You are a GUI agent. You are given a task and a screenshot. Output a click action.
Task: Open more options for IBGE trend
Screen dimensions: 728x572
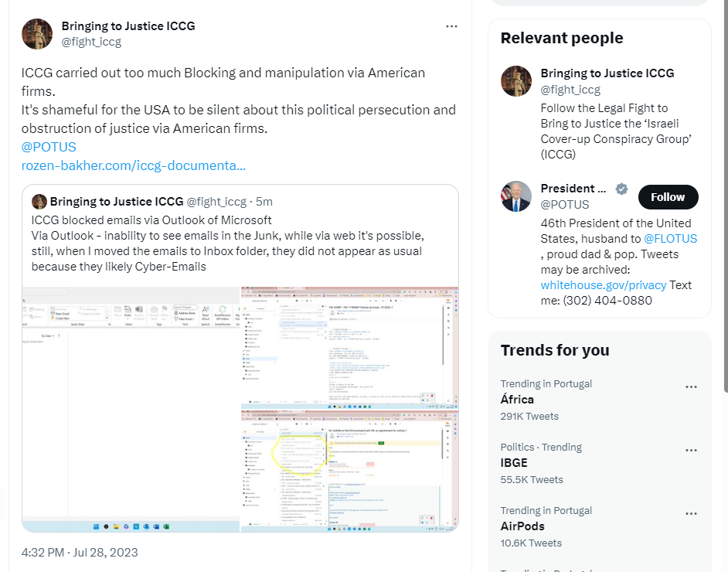[x=691, y=450]
